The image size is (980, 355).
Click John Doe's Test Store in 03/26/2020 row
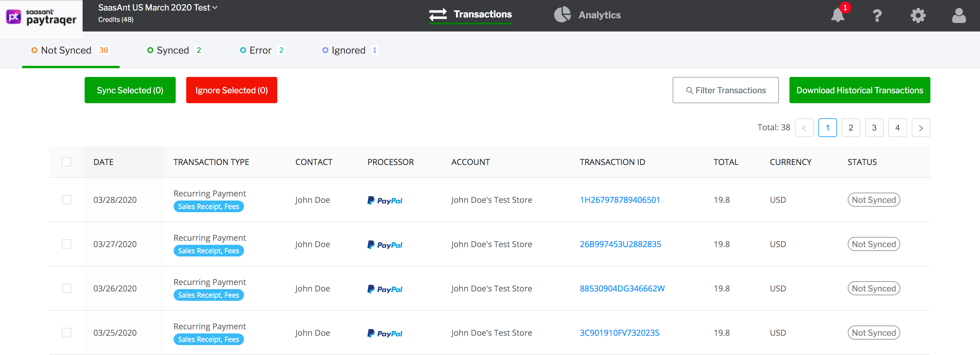[491, 289]
